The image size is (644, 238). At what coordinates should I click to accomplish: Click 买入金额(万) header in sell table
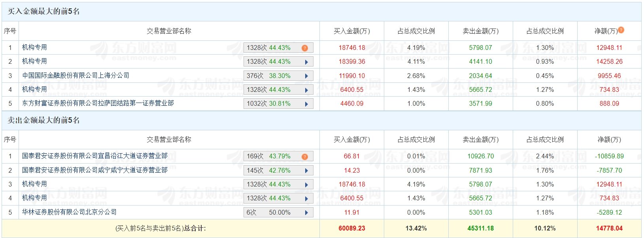click(352, 139)
